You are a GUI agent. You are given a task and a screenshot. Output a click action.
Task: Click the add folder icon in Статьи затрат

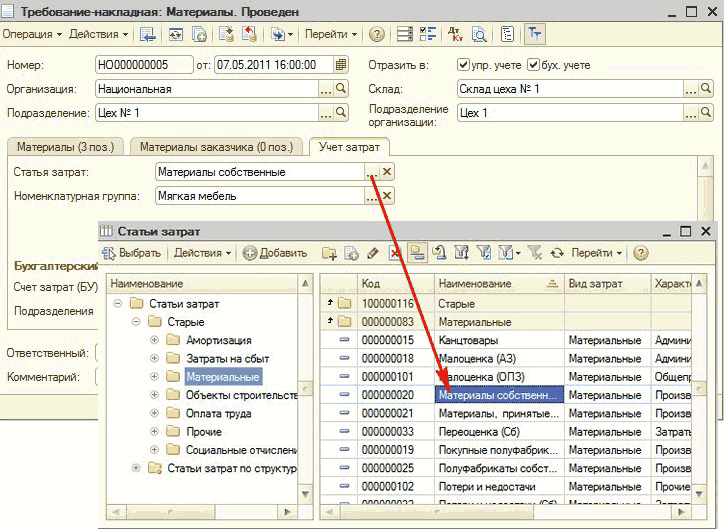click(330, 253)
